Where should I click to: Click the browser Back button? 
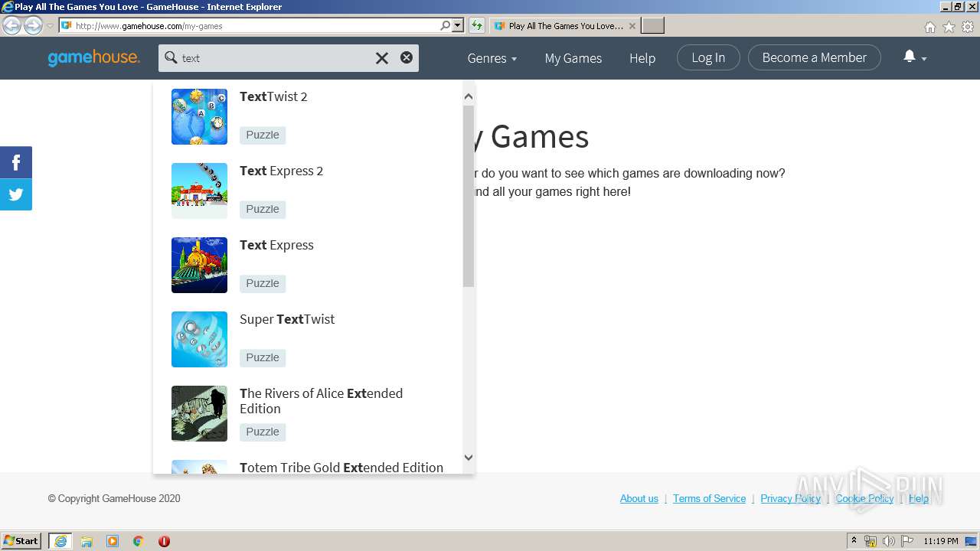11,25
